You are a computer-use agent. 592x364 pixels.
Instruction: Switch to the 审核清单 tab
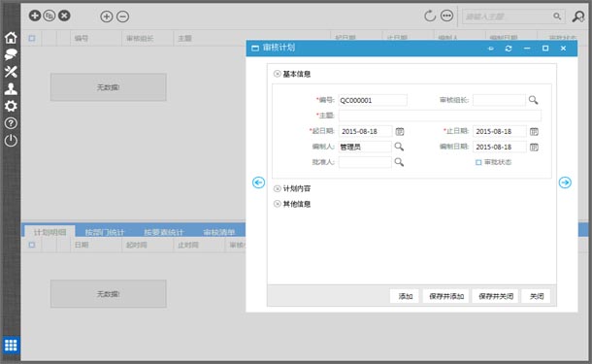click(x=219, y=232)
